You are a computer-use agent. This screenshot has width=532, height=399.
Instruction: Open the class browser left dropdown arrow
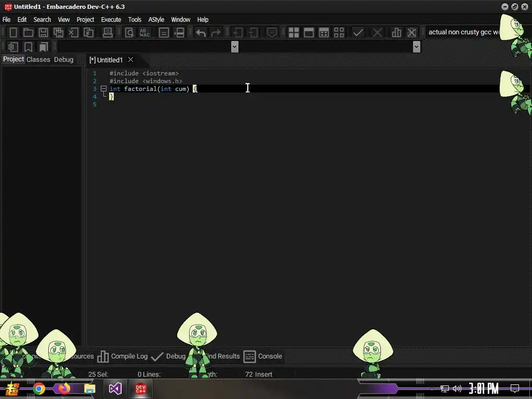click(x=234, y=47)
